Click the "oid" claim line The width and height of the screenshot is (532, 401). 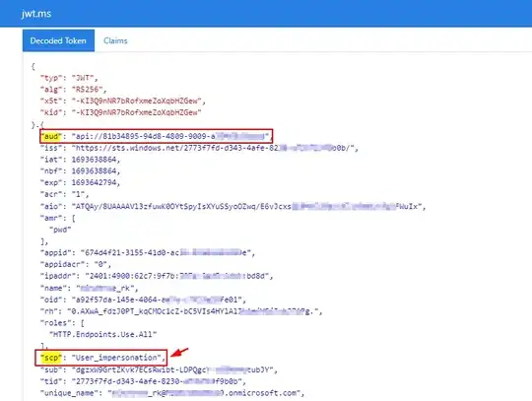[143, 300]
